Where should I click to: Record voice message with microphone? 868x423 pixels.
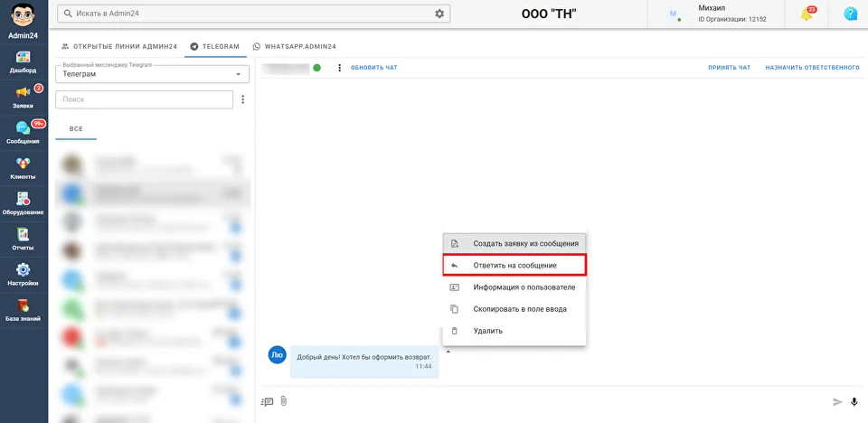[854, 402]
